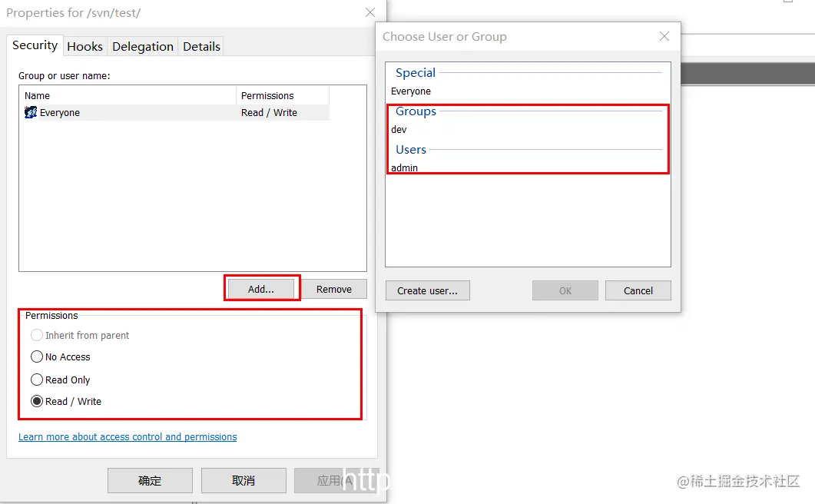Select the admin user

(404, 167)
